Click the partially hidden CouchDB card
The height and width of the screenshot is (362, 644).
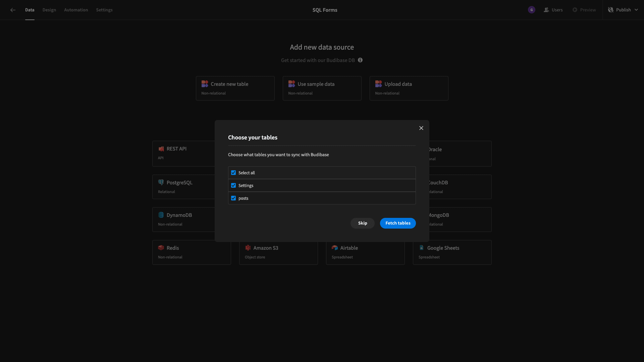(460, 187)
